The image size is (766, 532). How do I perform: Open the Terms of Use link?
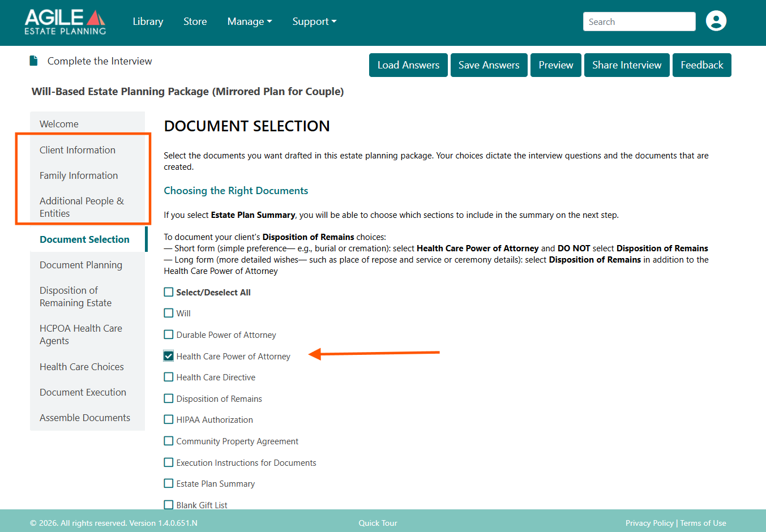click(x=703, y=523)
